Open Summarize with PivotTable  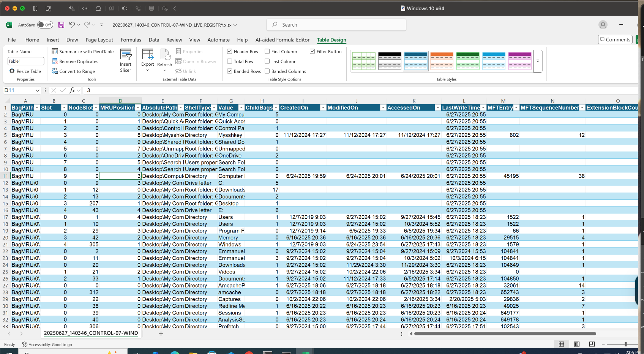coord(82,51)
